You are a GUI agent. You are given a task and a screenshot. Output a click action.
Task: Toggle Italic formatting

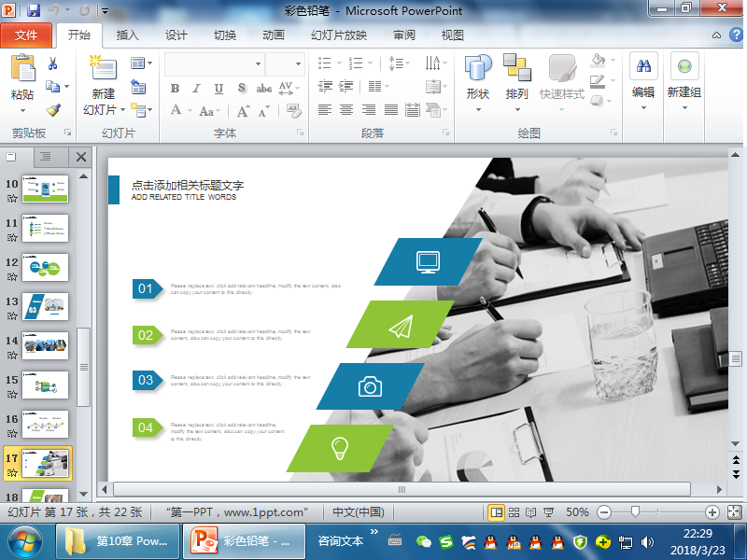[x=197, y=89]
